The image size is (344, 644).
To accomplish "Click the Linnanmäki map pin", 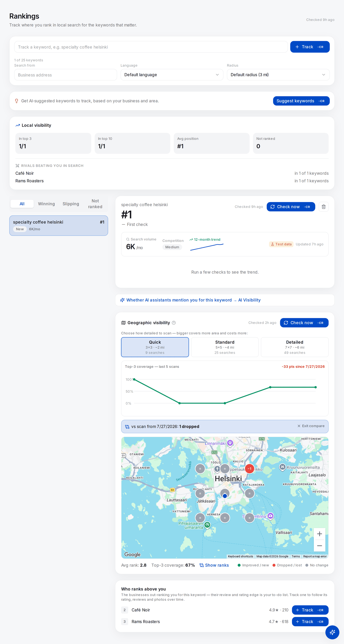I will coord(230,443).
